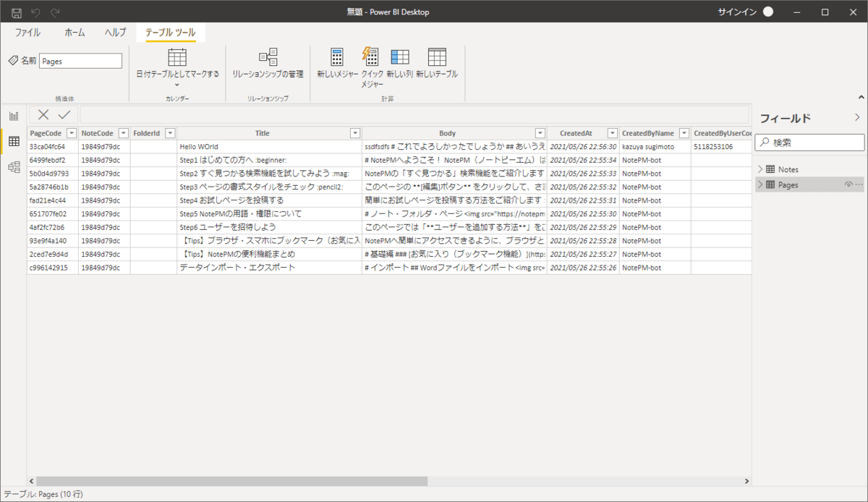Open the PageCode column filter dropdown
Screen dimensions: 868x502
[x=71, y=133]
